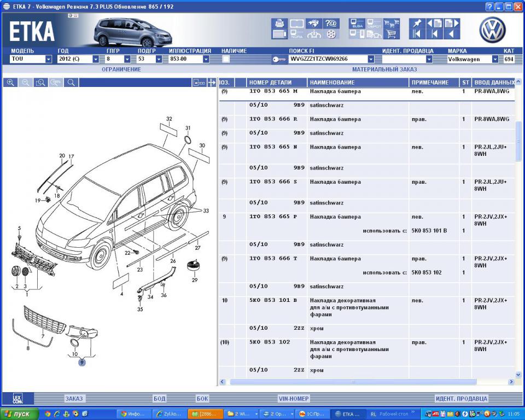
Task: Click the VIN input field WVGZZZ1TZCW069266
Action: point(328,59)
